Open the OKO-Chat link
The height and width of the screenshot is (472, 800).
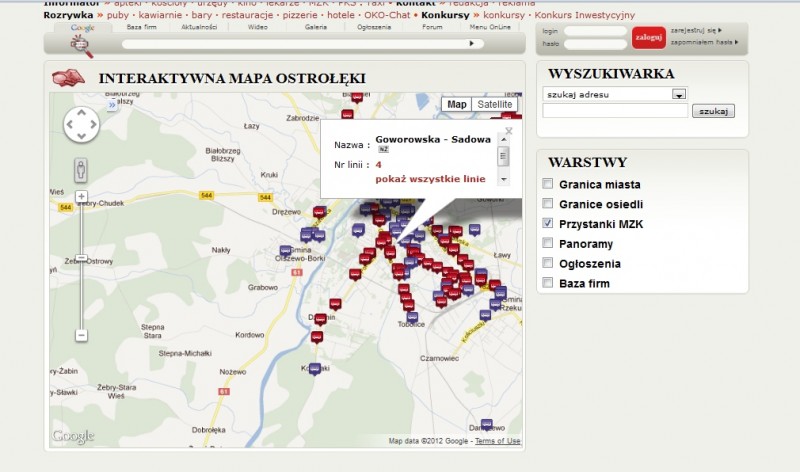[387, 15]
